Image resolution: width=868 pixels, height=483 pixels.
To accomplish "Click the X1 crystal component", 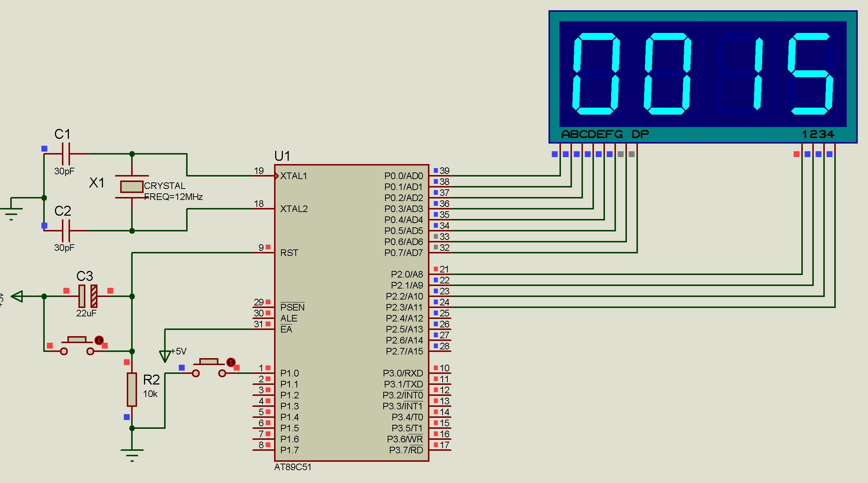I will (132, 187).
